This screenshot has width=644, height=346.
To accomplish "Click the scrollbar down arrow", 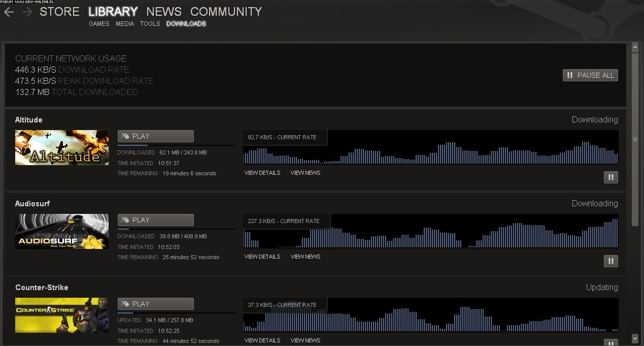I will (635, 338).
